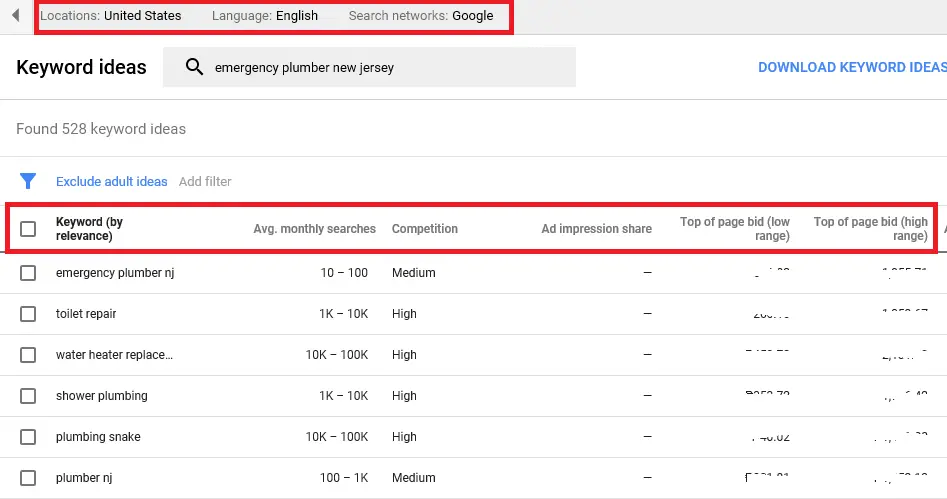Click the Exclude adult ideas filter
The width and height of the screenshot is (947, 499).
click(112, 181)
